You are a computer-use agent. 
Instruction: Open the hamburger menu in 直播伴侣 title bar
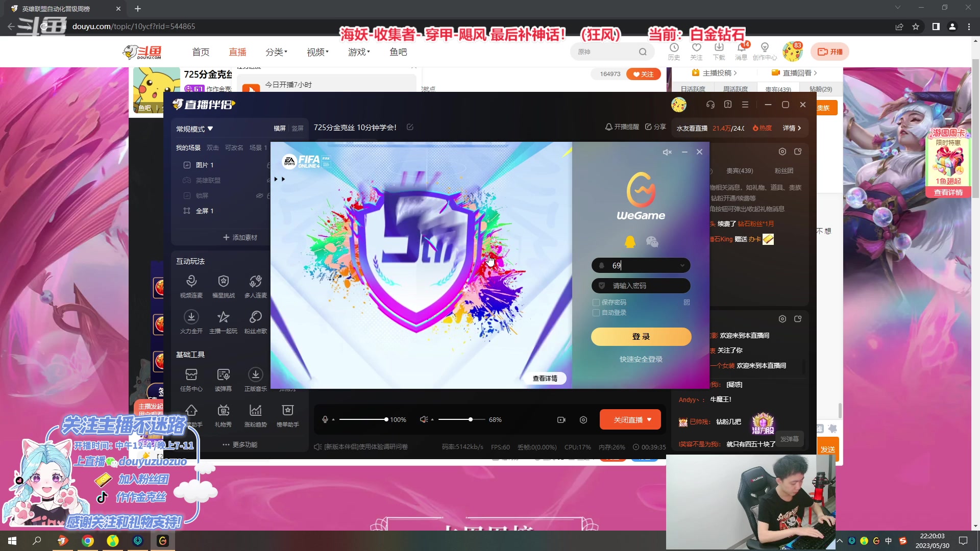pyautogui.click(x=745, y=105)
